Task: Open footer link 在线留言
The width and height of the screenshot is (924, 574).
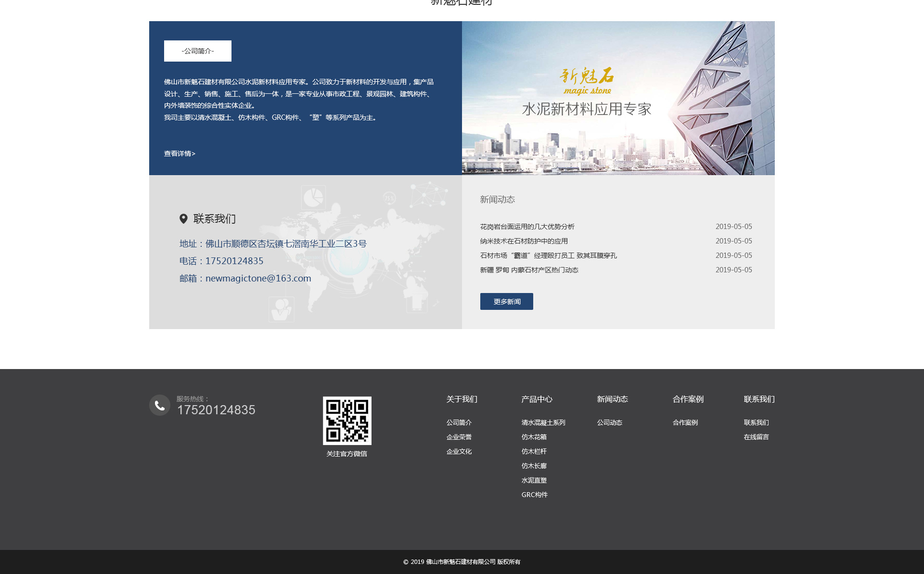Action: (x=756, y=437)
